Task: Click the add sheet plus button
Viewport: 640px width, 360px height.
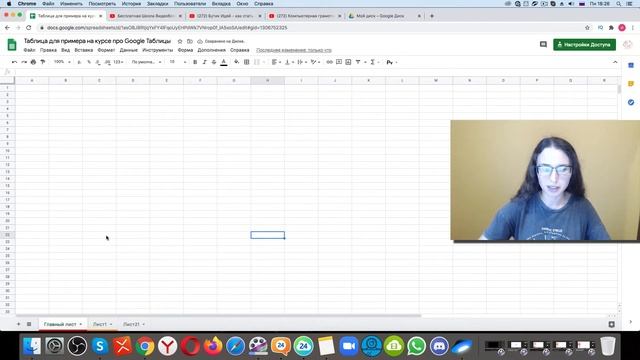Action: click(18, 324)
